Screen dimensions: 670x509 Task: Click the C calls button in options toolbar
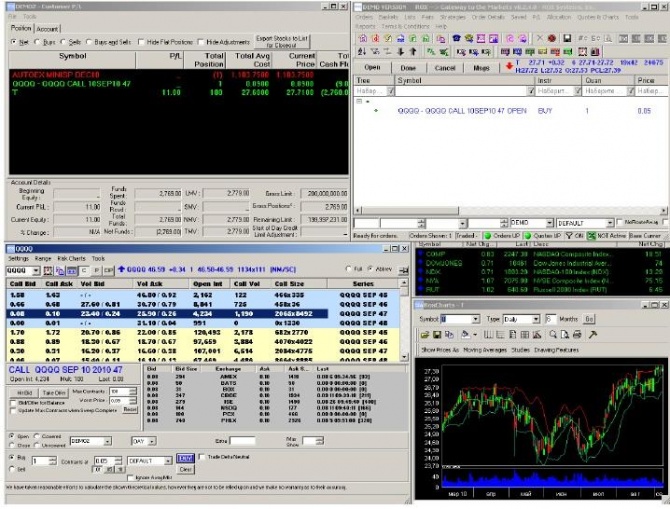(x=84, y=271)
